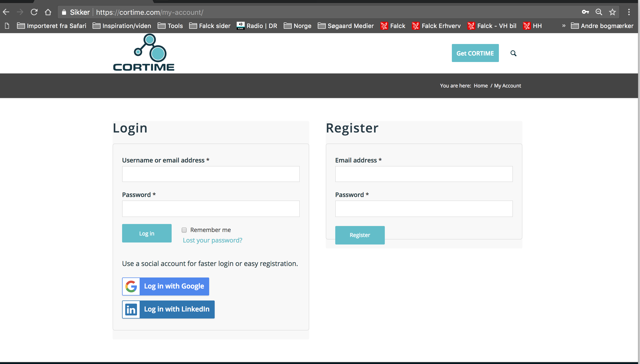Viewport: 640px width, 364px height.
Task: Open the site search magnifier icon
Action: coord(513,53)
